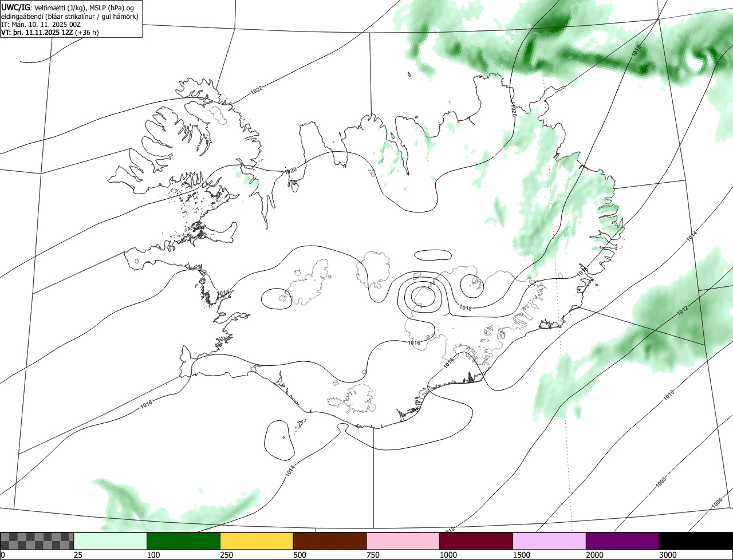Click the legend value 1500
This screenshot has height=560, width=733.
pos(521,555)
